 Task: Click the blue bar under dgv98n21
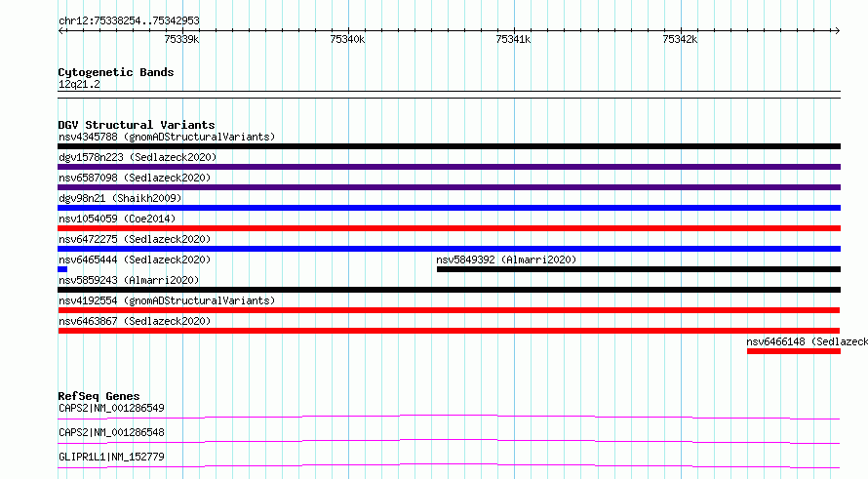point(449,208)
